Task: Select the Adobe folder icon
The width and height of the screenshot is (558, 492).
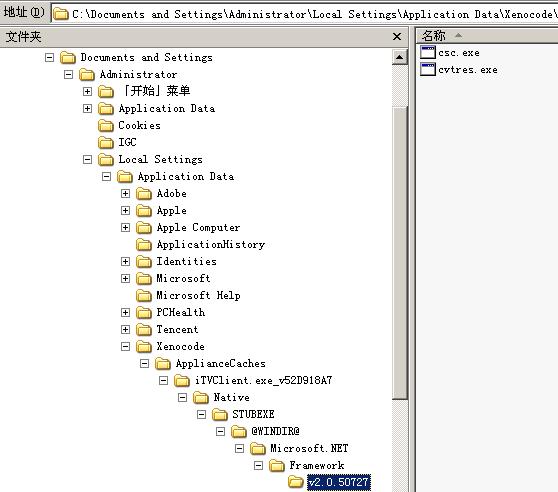Action: click(144, 194)
